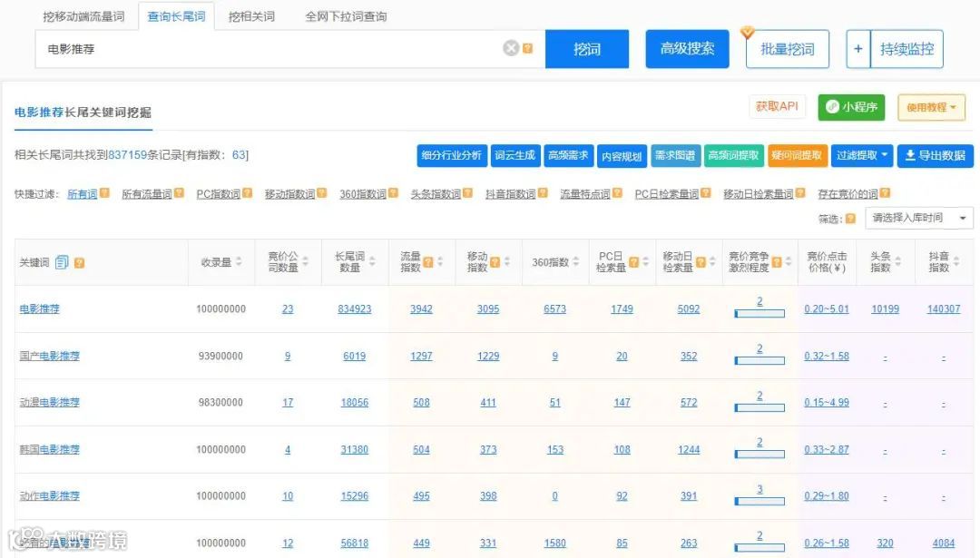Click the green 高频词提取 button
Screen dimensions: 980x558
[x=734, y=155]
